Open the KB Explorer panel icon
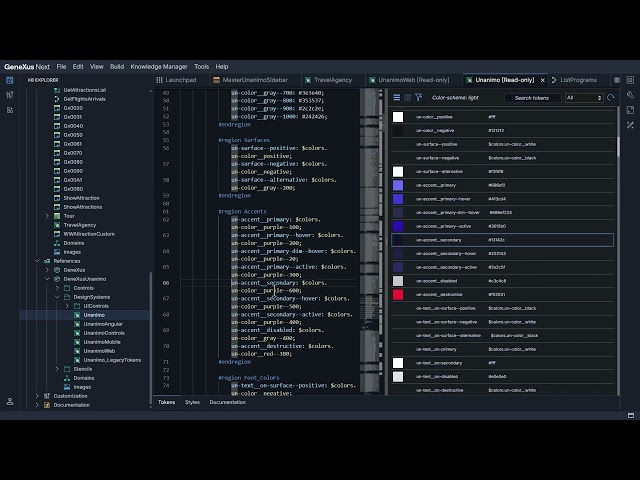640x480 pixels. [x=10, y=80]
